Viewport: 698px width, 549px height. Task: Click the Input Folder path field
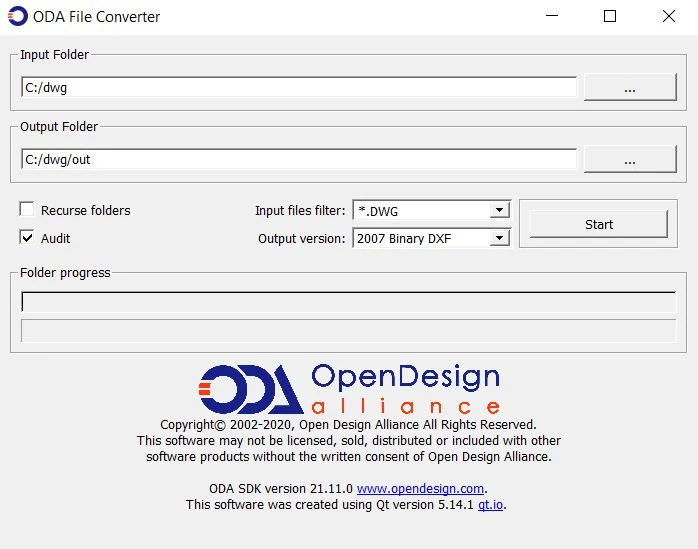pyautogui.click(x=299, y=87)
